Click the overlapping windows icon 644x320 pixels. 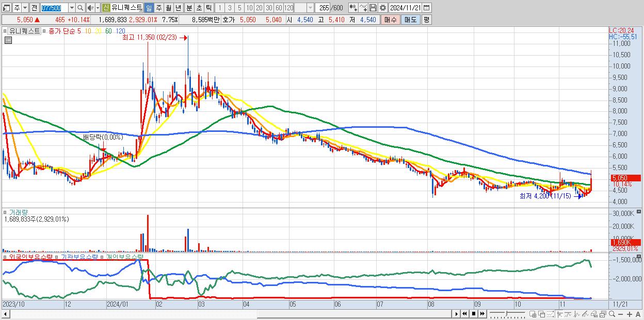click(x=542, y=314)
